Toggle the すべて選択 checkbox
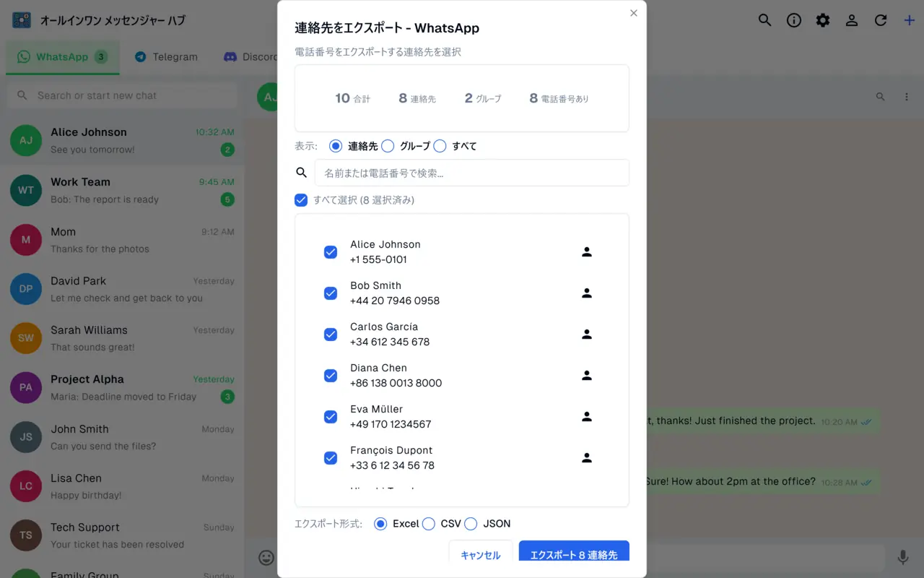The height and width of the screenshot is (578, 924). (301, 200)
